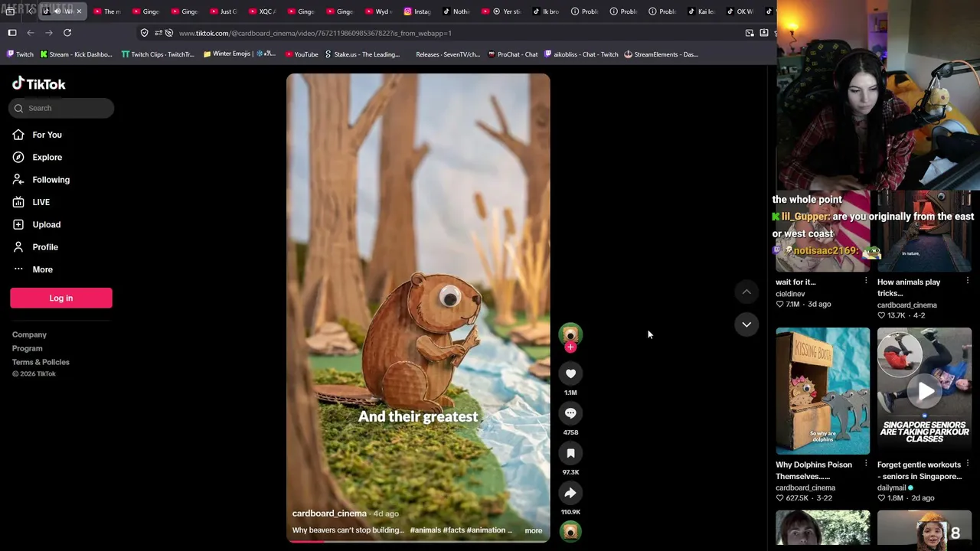Open the video comments
The width and height of the screenshot is (980, 551).
click(x=570, y=413)
